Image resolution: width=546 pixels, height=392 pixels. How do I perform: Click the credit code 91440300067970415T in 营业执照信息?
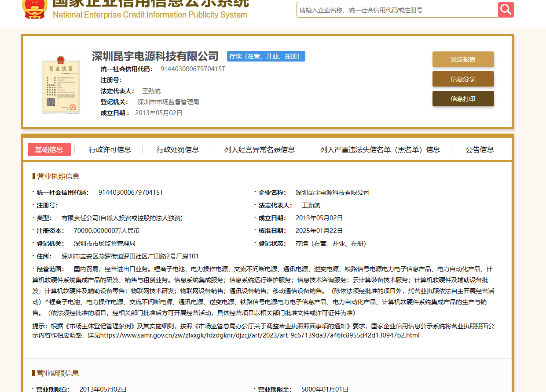pos(131,192)
